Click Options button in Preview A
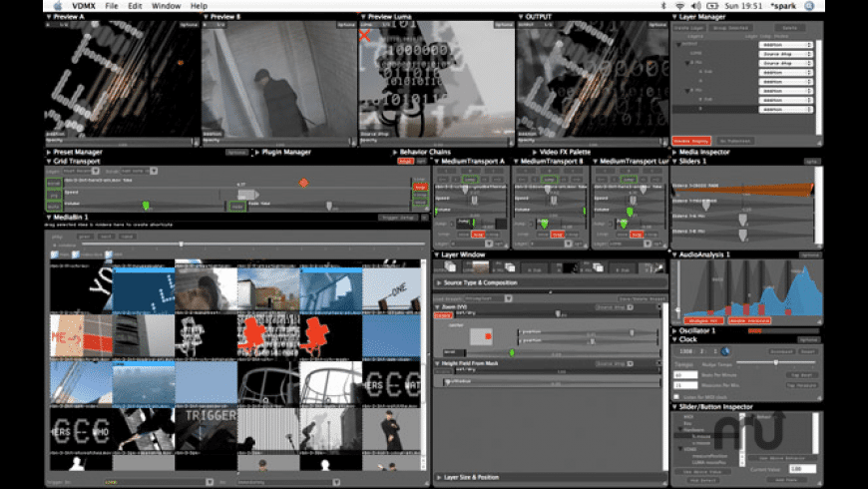This screenshot has width=868, height=489. tap(189, 25)
